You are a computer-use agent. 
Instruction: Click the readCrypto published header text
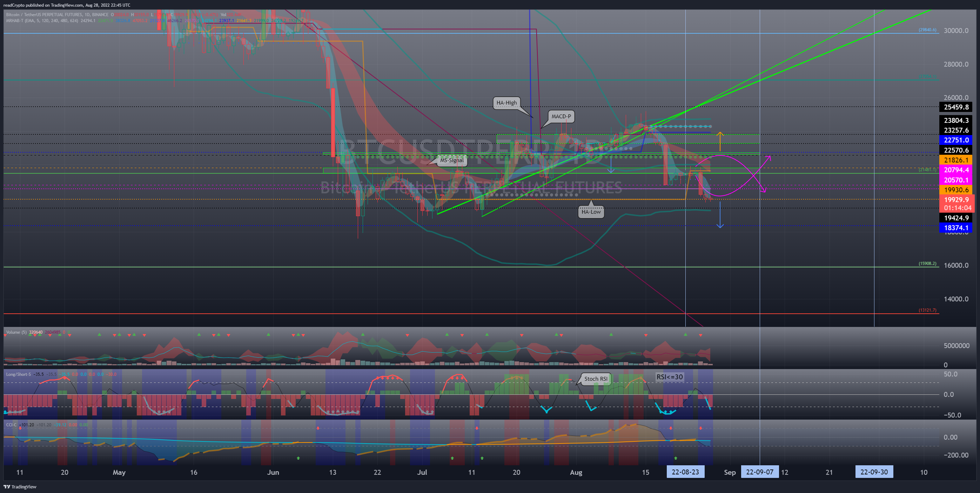(x=67, y=5)
